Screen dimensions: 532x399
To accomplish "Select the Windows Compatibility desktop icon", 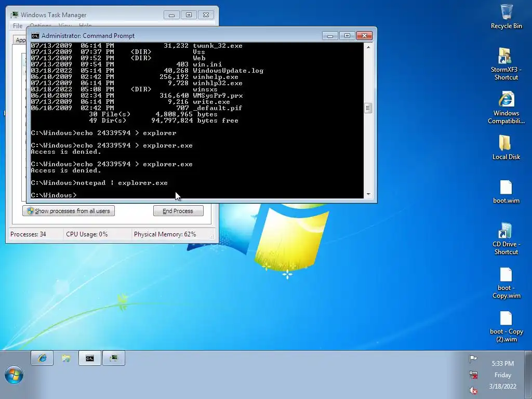I will pos(506,108).
